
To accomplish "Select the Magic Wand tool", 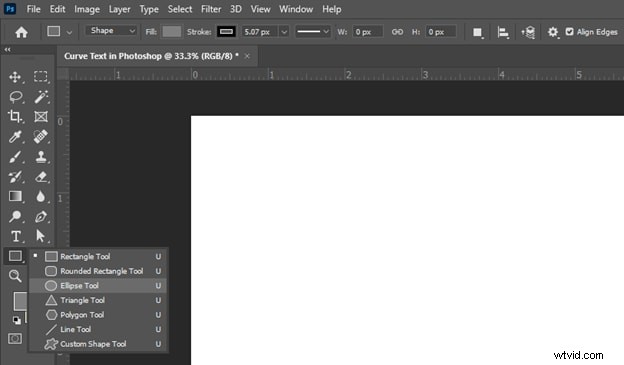I will [x=41, y=97].
